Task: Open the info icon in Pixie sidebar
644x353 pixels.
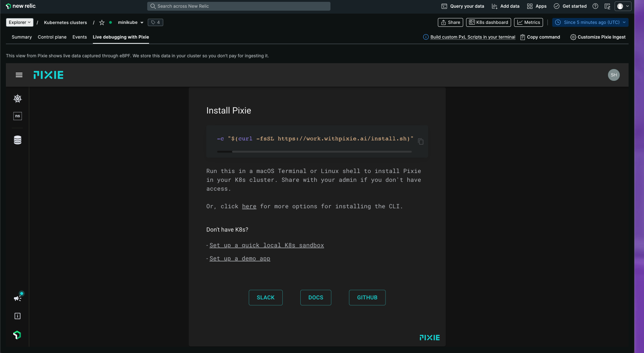Action: [x=18, y=316]
